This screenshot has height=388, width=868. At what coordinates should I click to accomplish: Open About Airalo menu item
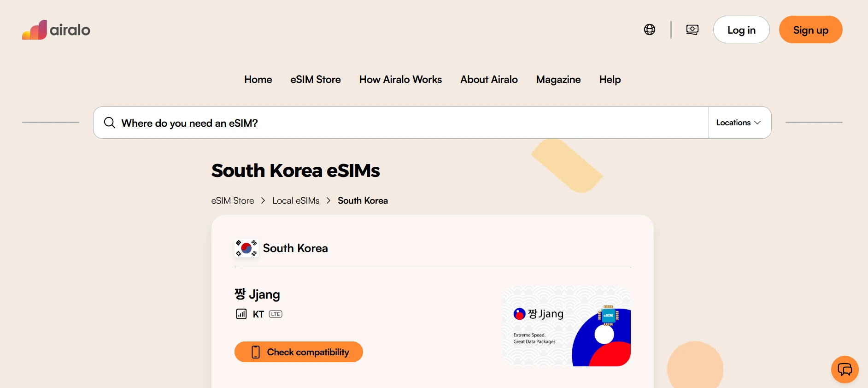[x=489, y=79]
